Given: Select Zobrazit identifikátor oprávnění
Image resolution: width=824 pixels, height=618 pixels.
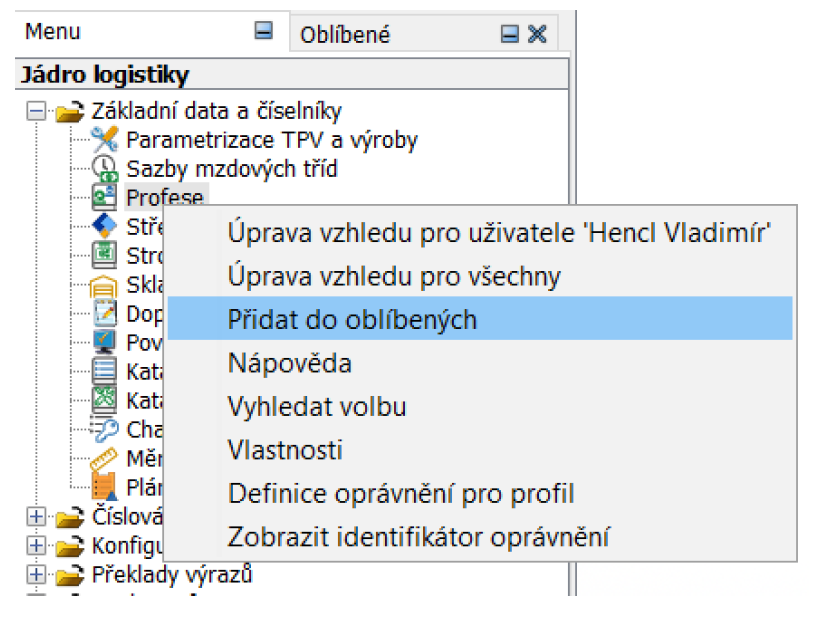Looking at the screenshot, I should point(418,536).
